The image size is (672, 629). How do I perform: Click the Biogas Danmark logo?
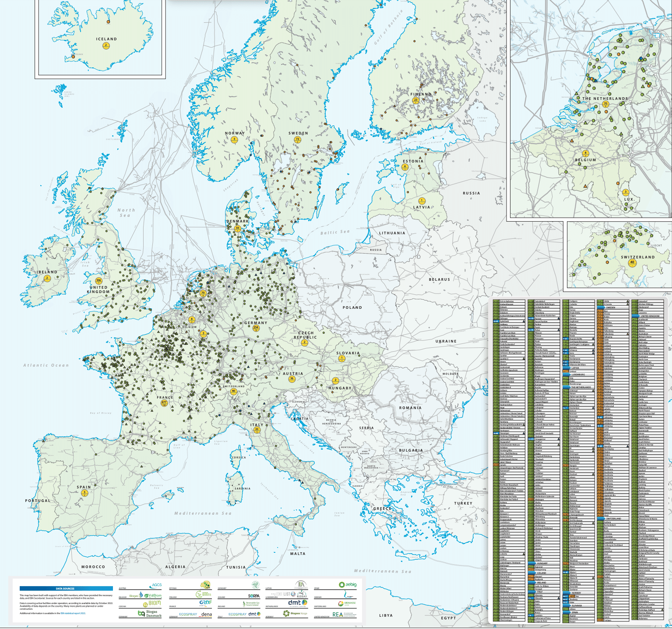click(x=150, y=614)
